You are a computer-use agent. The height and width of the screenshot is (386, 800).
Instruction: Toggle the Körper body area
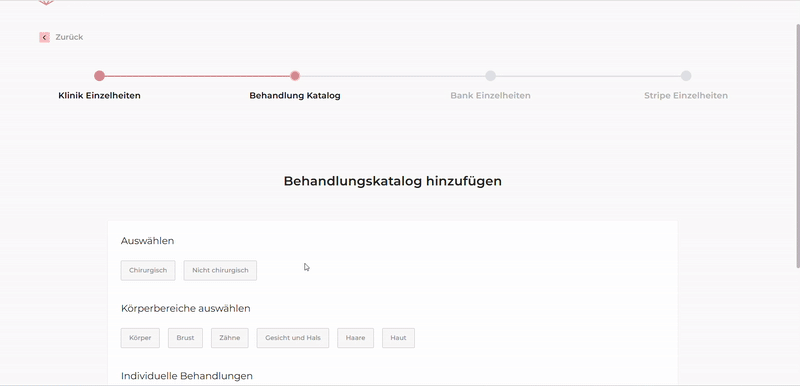(140, 338)
